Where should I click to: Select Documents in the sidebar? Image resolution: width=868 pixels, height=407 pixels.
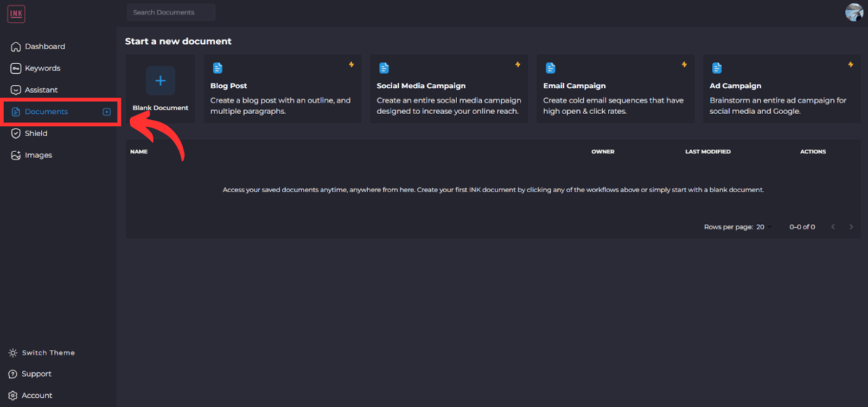(46, 112)
